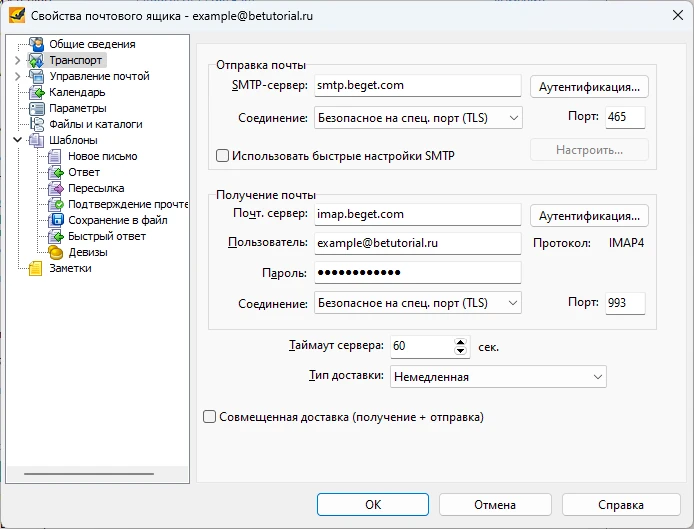Screen dimensions: 694x529
Task: Open SMTP Аутентификация settings button
Action: [x=589, y=87]
